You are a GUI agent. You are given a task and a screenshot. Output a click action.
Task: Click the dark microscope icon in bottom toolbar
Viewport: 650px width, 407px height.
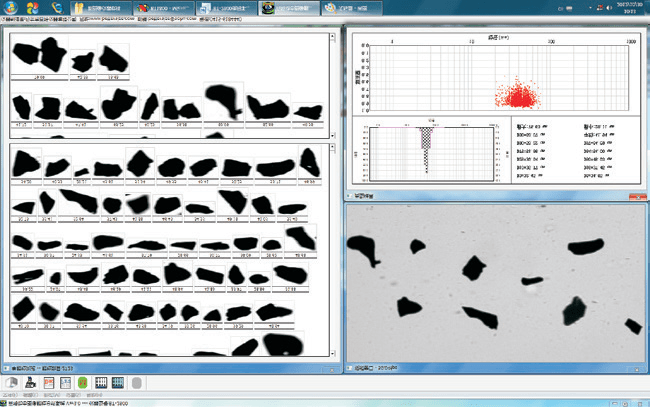point(30,383)
